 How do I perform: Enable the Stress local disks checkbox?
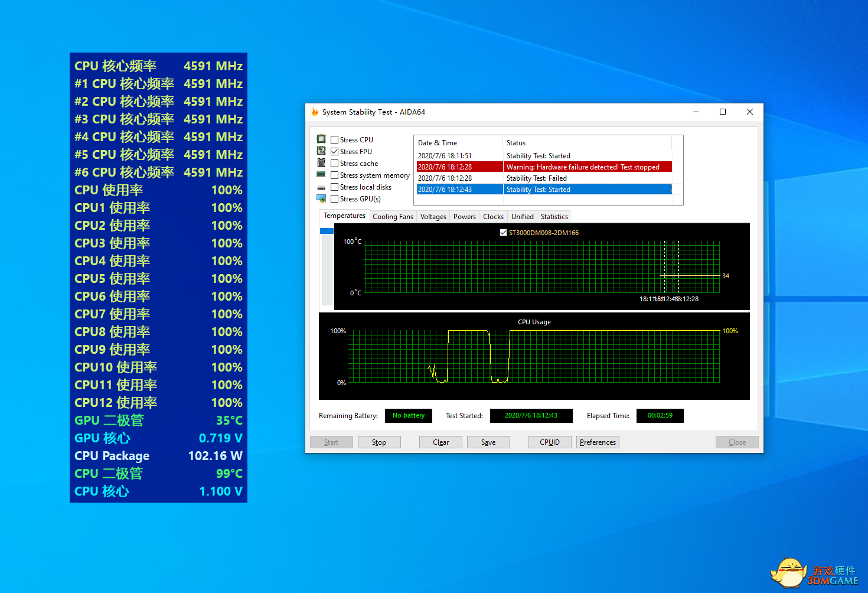(x=335, y=187)
